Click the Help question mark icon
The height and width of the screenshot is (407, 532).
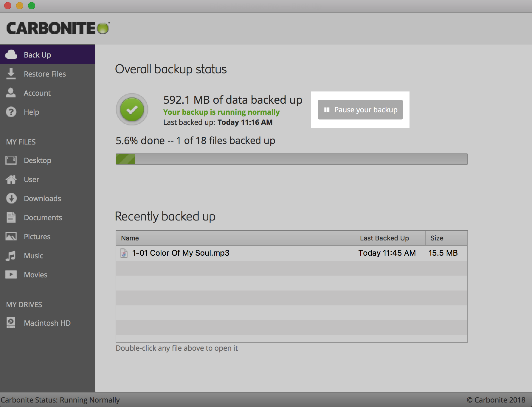[x=11, y=112]
